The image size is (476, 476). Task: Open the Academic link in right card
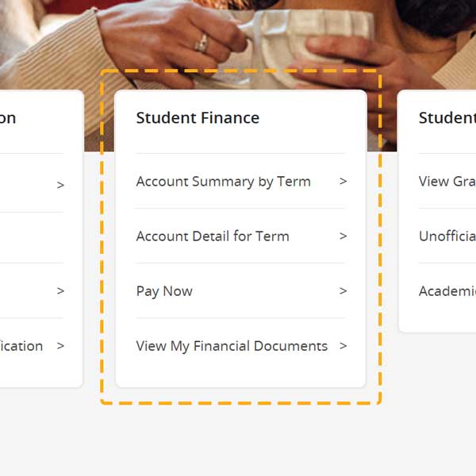447,291
